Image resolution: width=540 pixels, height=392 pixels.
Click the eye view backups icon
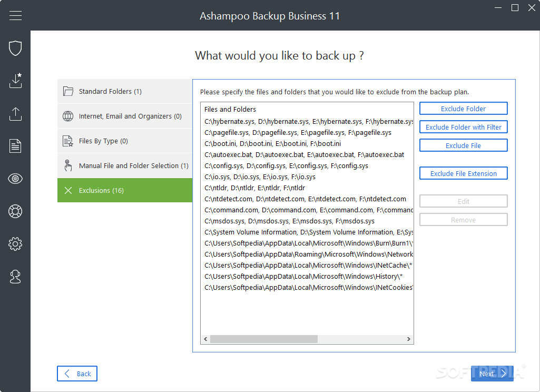coord(15,179)
